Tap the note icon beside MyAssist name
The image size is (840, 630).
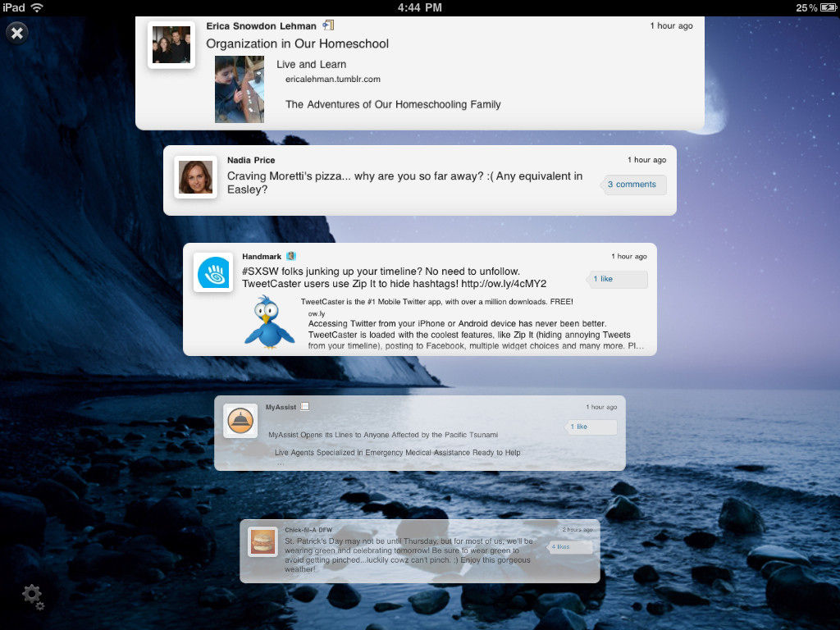click(304, 406)
